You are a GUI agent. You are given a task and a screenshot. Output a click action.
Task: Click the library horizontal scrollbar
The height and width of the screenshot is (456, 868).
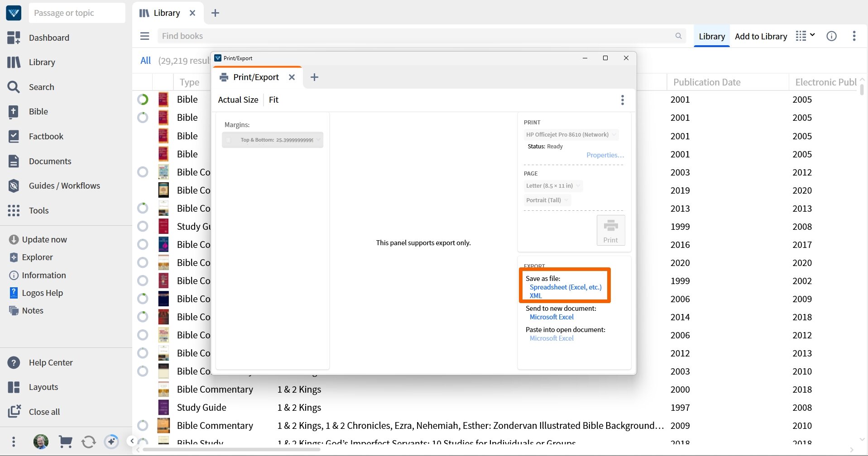point(231,450)
